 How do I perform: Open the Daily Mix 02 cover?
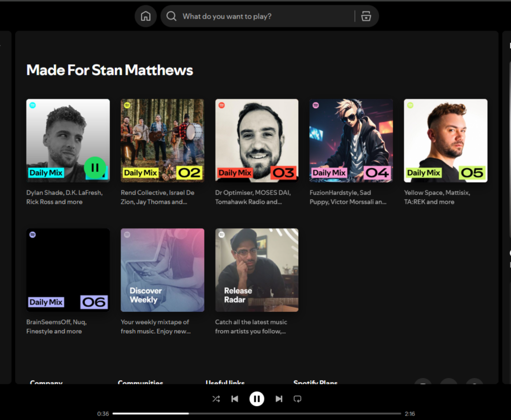(162, 141)
